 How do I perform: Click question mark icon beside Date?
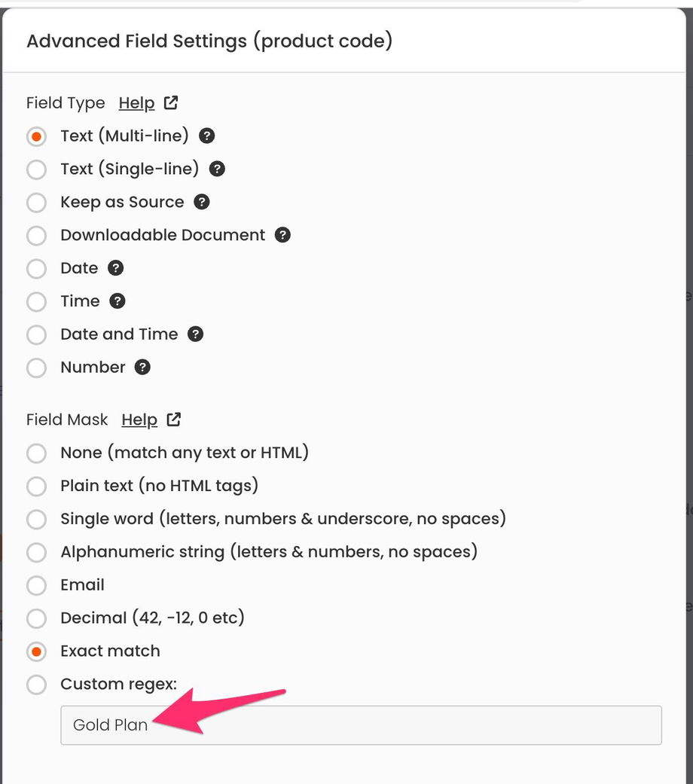coord(115,268)
